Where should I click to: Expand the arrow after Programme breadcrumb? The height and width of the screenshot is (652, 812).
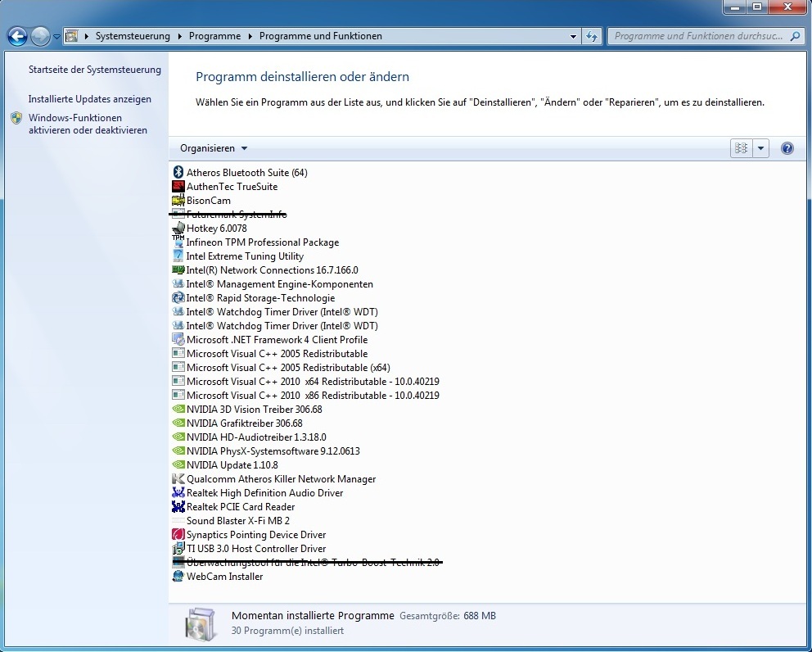click(x=250, y=36)
